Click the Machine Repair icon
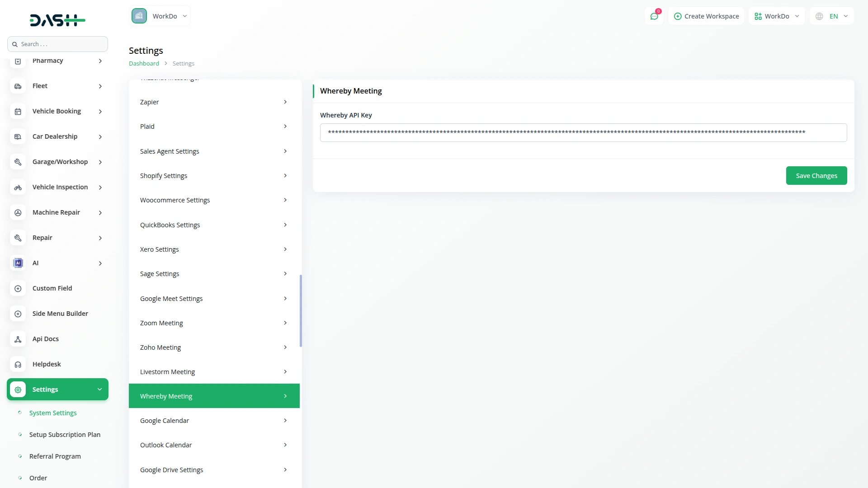The image size is (868, 488). point(18,212)
